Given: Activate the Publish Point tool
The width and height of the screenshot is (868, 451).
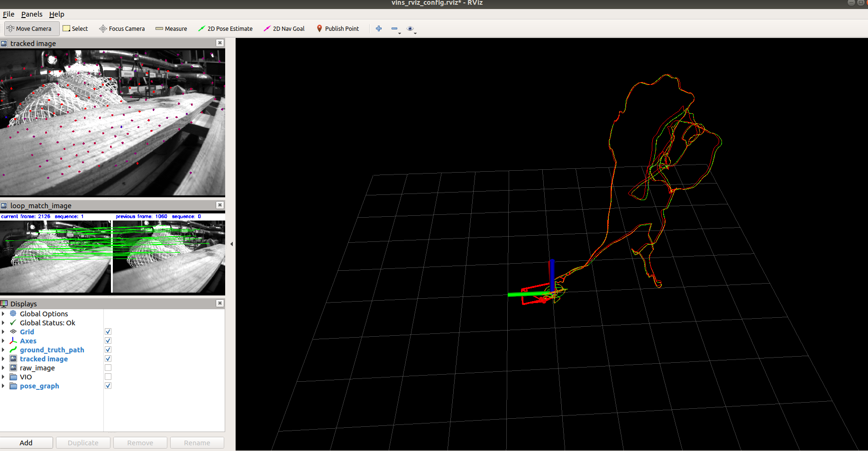Looking at the screenshot, I should click(x=338, y=28).
